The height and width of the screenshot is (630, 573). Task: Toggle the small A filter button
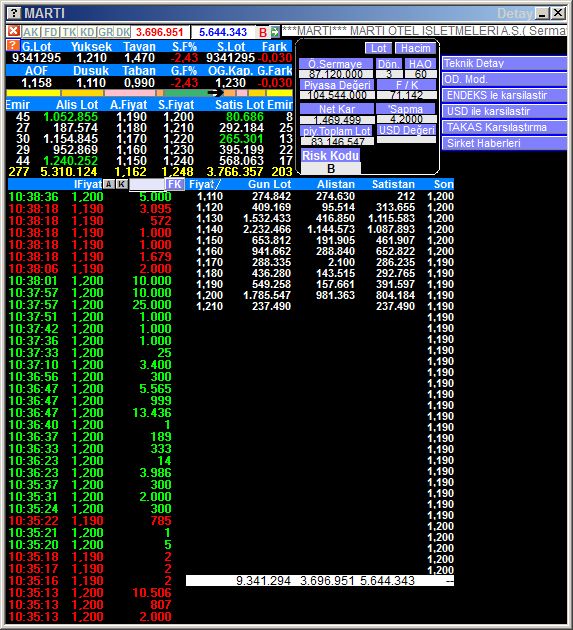(108, 184)
